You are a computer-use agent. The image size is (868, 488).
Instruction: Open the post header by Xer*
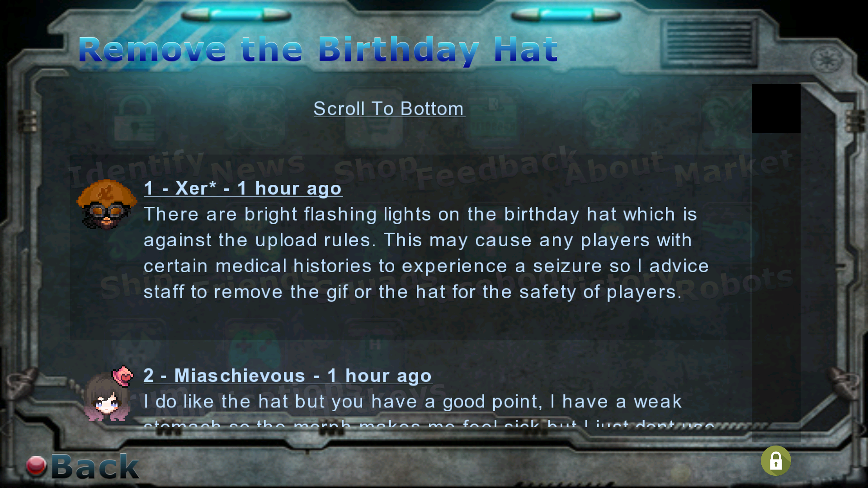click(243, 188)
